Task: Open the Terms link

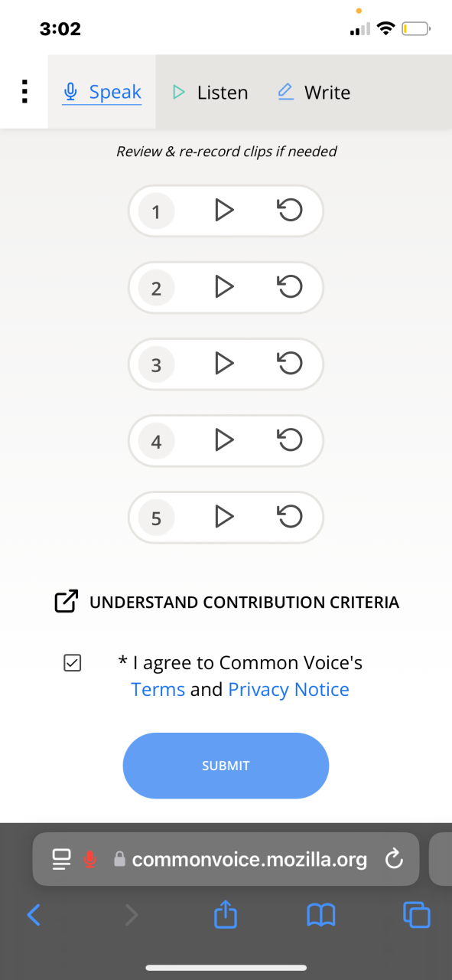Action: (158, 689)
